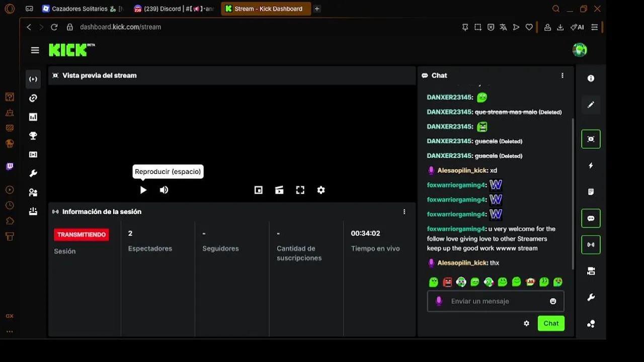Screen dimensions: 644x362
Task: Toggle chat widget in right panel
Action: pos(591,218)
